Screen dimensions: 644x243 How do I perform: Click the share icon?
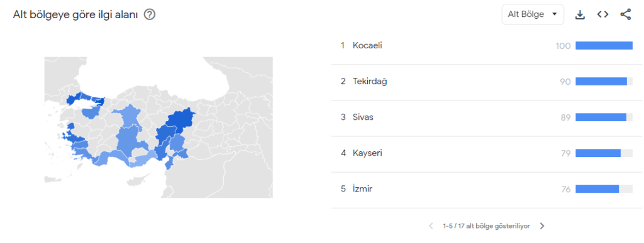[x=626, y=14]
